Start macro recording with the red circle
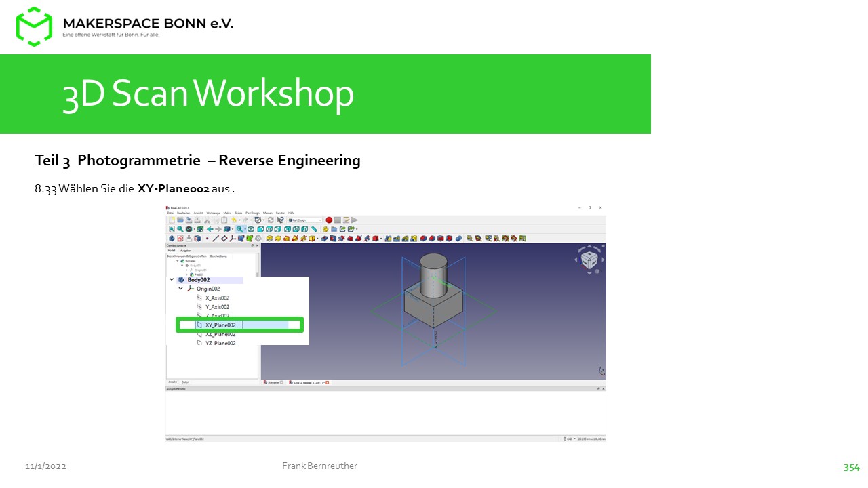 pyautogui.click(x=329, y=220)
